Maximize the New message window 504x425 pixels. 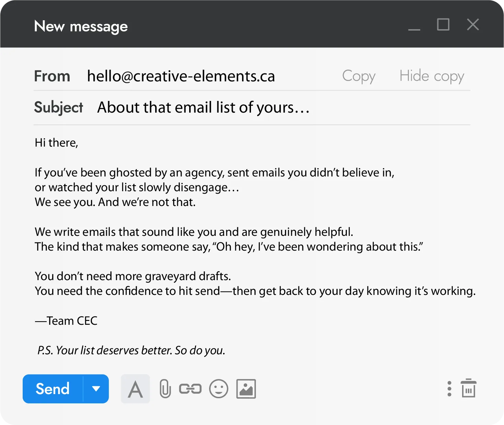click(x=443, y=25)
